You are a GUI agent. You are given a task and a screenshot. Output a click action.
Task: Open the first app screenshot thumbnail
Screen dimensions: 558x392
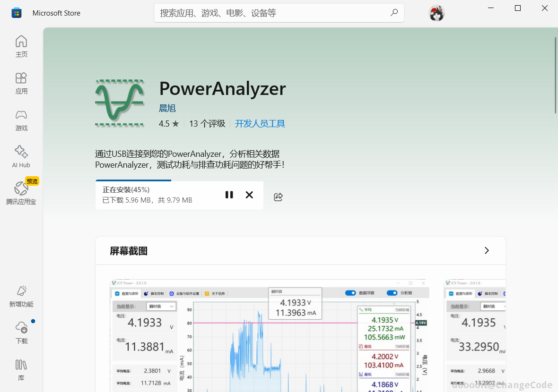pyautogui.click(x=270, y=335)
